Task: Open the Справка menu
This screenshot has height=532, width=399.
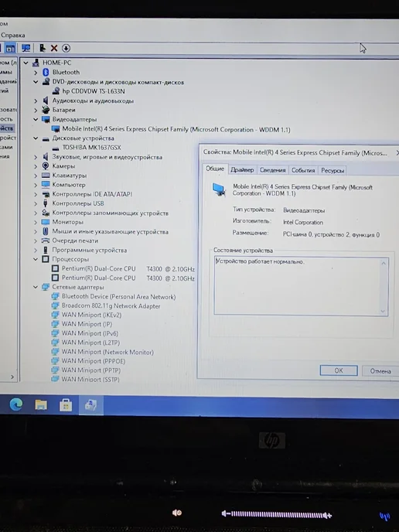Action: point(12,35)
